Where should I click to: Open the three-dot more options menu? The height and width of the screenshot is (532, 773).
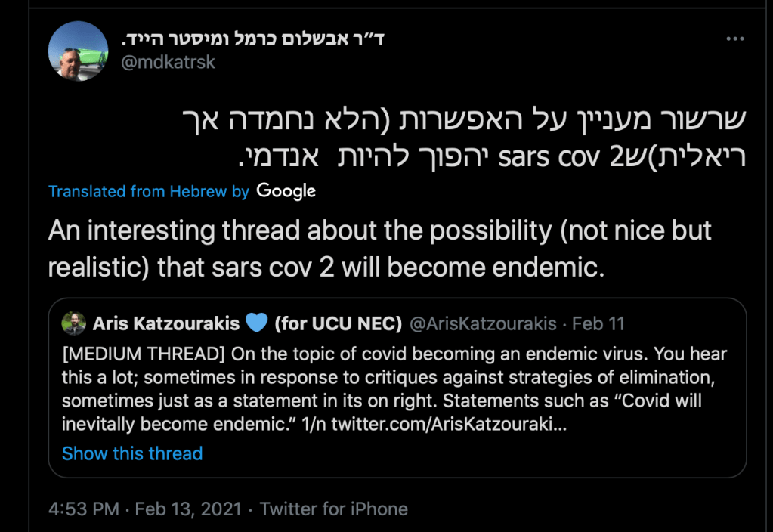coord(735,39)
